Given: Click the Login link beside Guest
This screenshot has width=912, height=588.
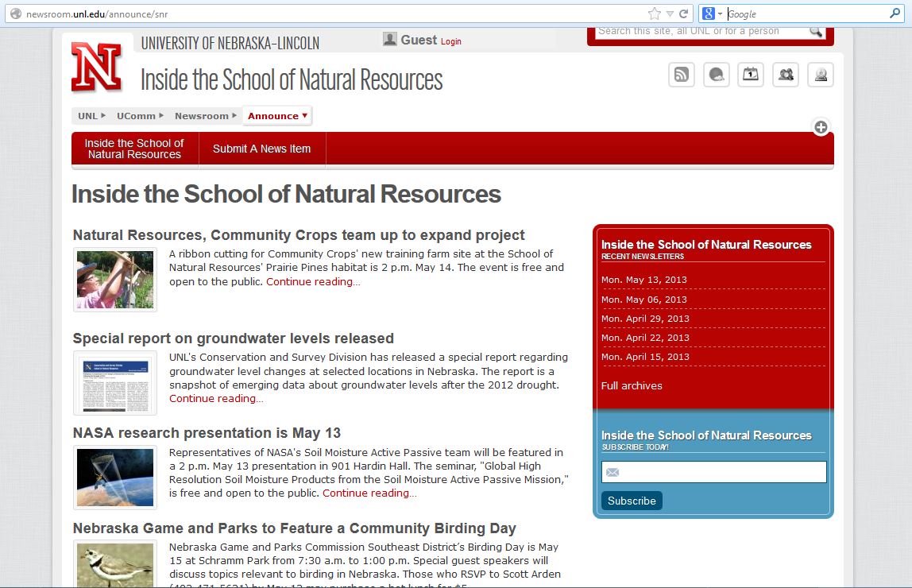Looking at the screenshot, I should point(450,41).
